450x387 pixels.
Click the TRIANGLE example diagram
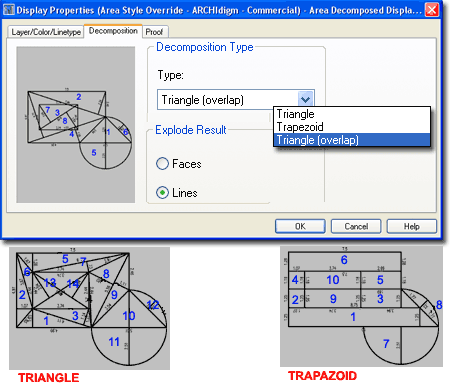[x=89, y=308]
